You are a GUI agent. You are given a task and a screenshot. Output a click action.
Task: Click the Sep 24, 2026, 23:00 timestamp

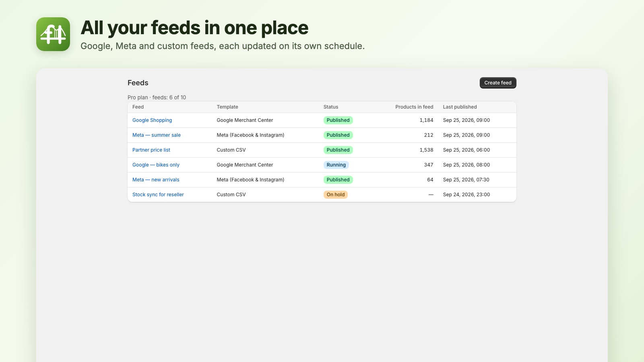point(466,195)
